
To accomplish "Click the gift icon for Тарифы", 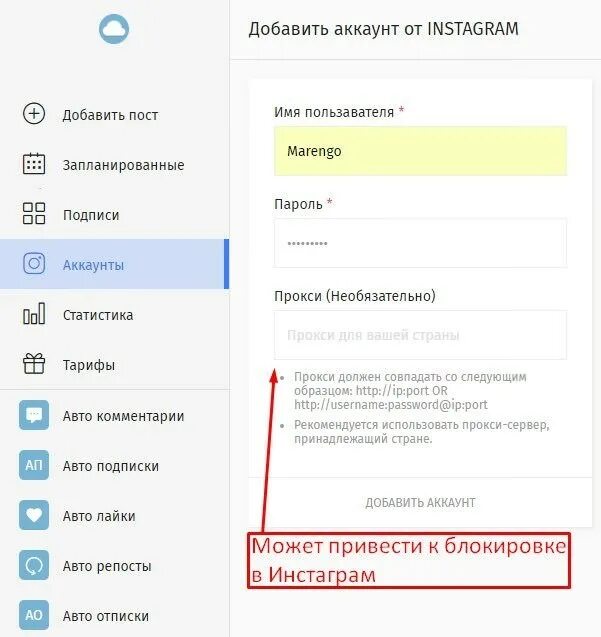I will (x=34, y=363).
